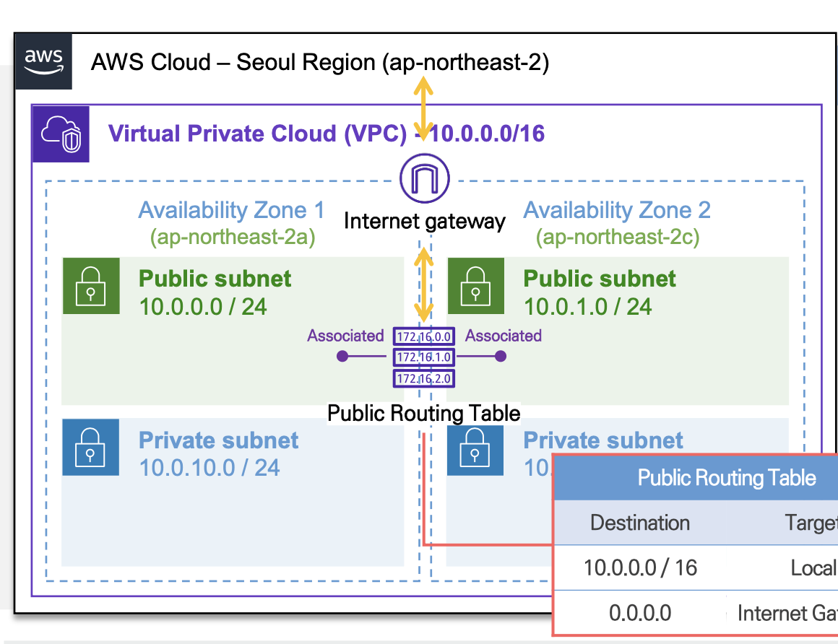Select the 0.0.0.0 destination cell

[x=640, y=613]
